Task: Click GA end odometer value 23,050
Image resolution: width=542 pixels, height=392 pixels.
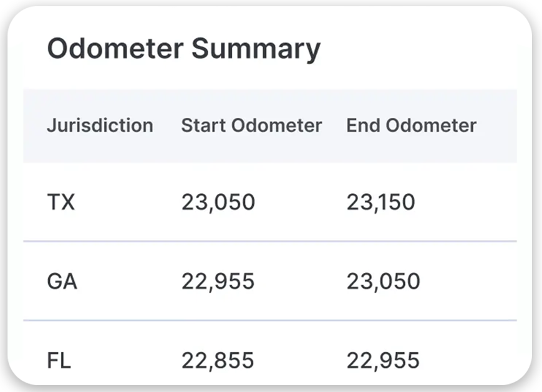Action: [383, 281]
